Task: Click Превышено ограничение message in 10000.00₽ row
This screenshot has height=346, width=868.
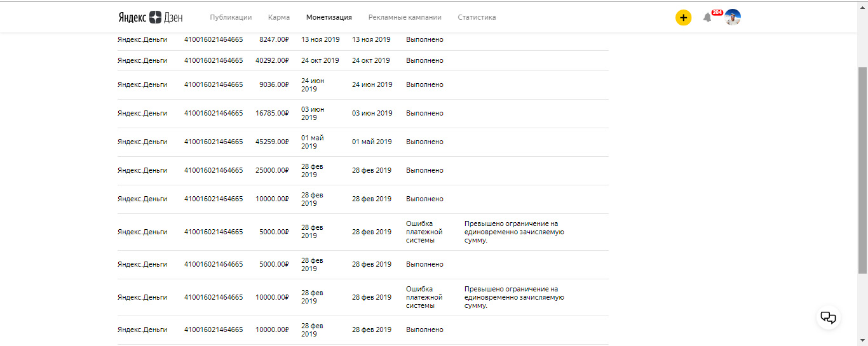Action: (514, 297)
